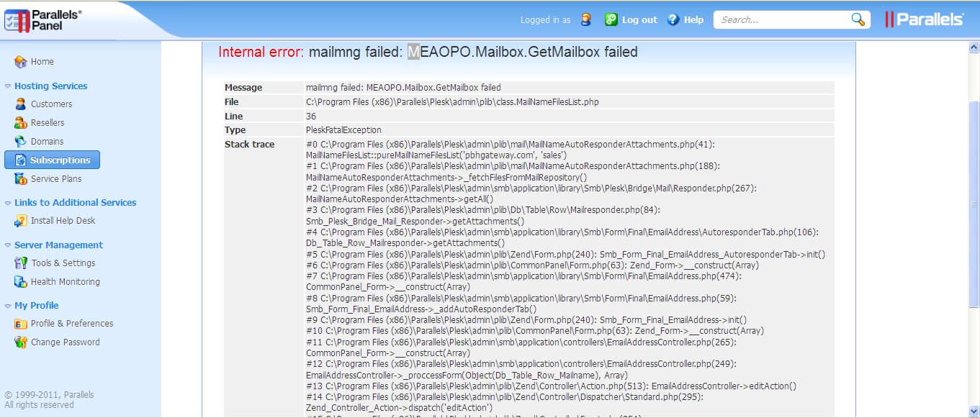Click the "Internal error" heading text
980x418 pixels.
pos(261,52)
